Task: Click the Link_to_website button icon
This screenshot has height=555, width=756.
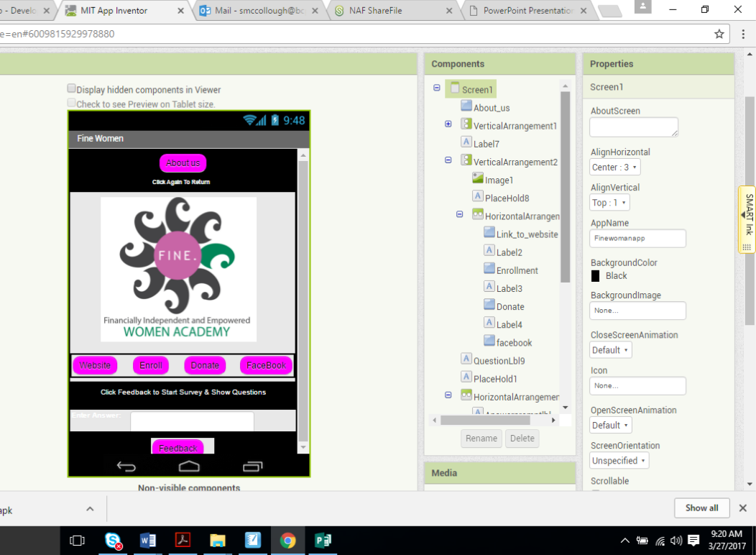Action: pyautogui.click(x=489, y=232)
